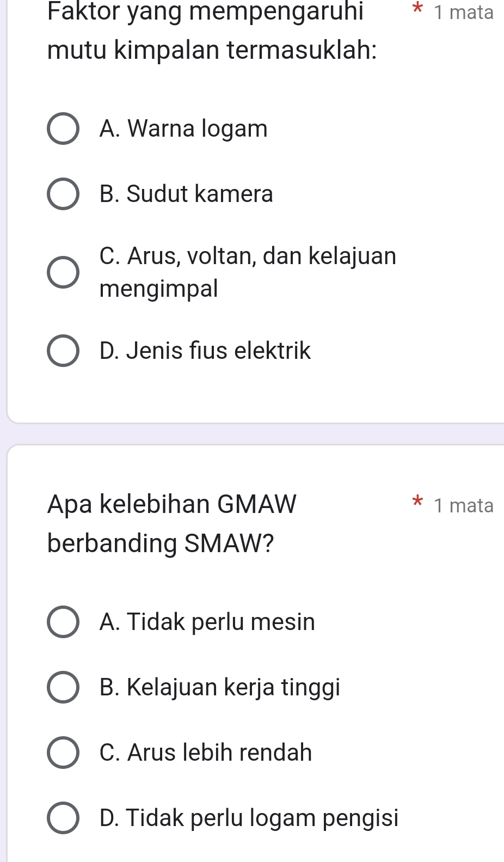This screenshot has width=504, height=862.
Task: Click '1 mata' beside the GMAW question
Action: [x=464, y=505]
